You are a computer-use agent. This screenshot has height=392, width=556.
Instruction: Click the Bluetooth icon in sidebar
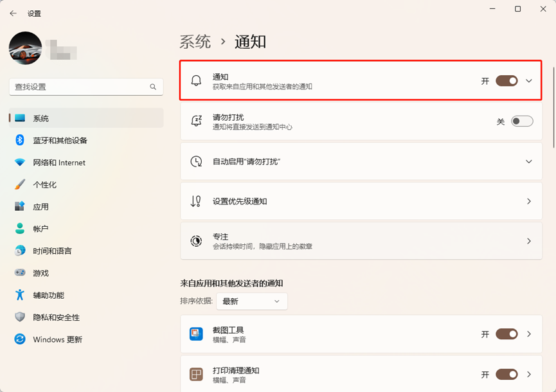click(20, 140)
